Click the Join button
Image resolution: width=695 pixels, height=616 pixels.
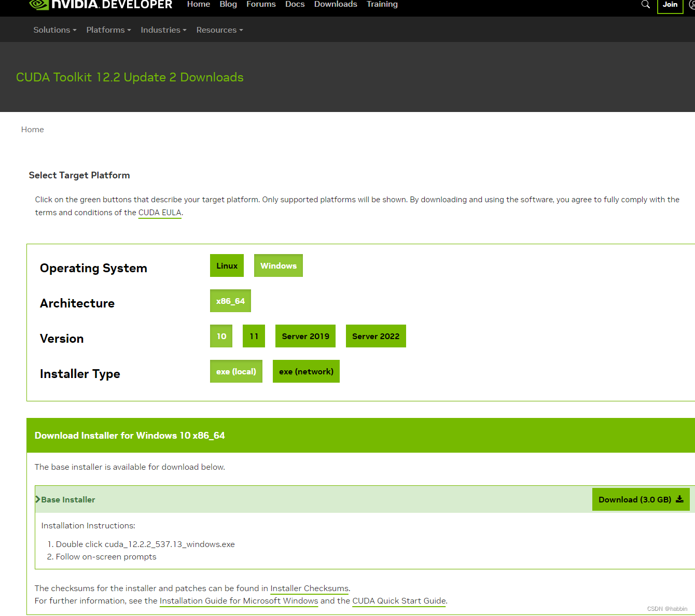tap(670, 5)
